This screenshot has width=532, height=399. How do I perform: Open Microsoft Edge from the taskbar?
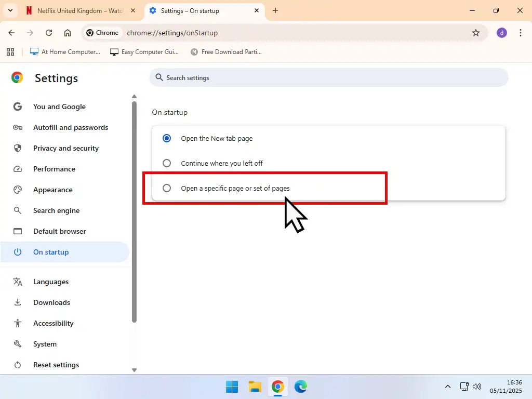(301, 387)
